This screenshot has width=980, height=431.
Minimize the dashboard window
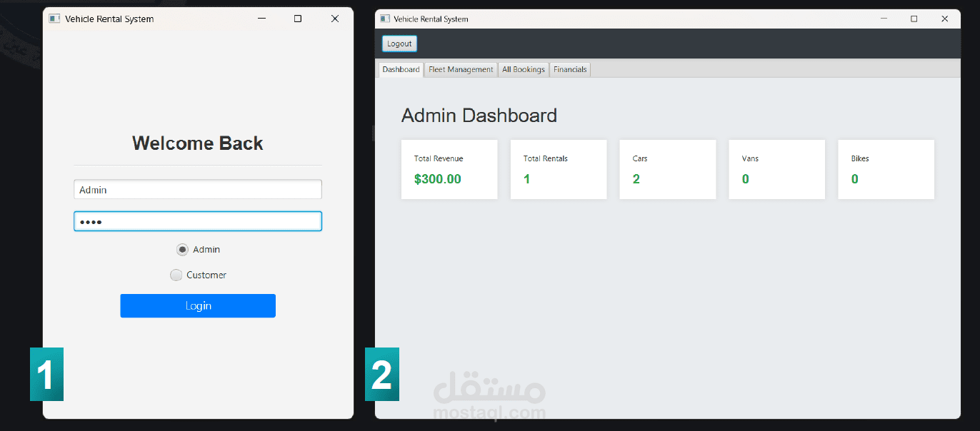pyautogui.click(x=884, y=19)
